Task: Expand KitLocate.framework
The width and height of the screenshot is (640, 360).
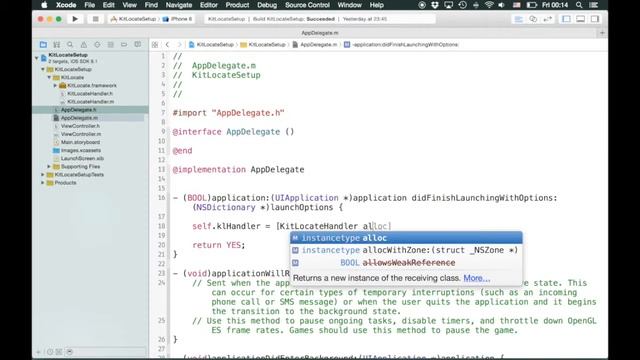Action: [x=55, y=86]
